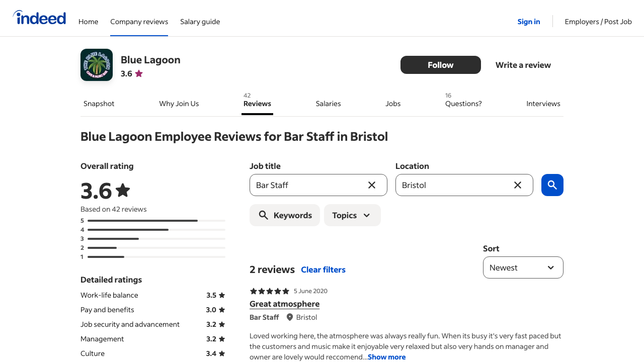Click the Blue Lagoon company logo
644x362 pixels.
(x=97, y=64)
